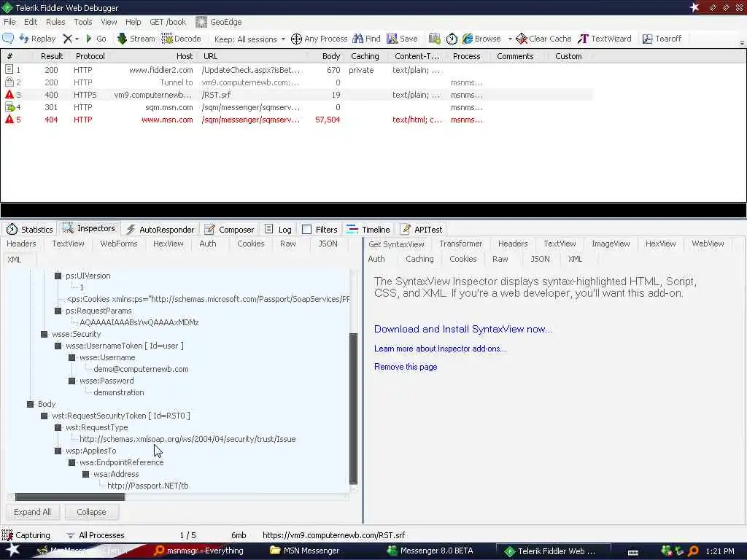
Task: Select demo@computernewb.com tree value
Action: tap(141, 369)
